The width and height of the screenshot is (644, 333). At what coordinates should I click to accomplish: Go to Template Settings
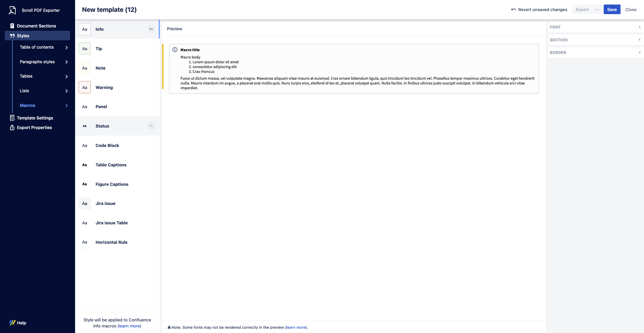[x=35, y=118]
